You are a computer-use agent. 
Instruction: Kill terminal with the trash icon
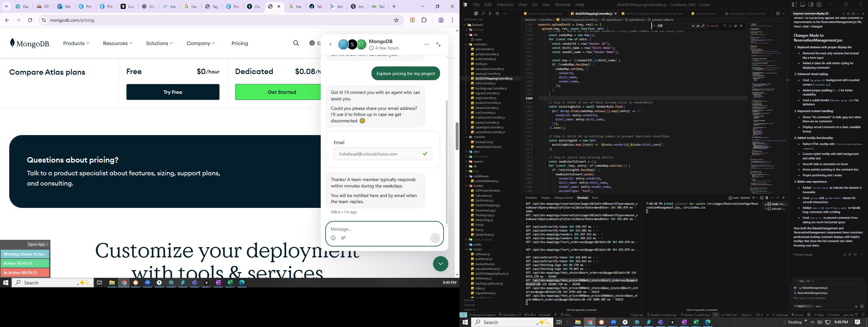(x=767, y=198)
